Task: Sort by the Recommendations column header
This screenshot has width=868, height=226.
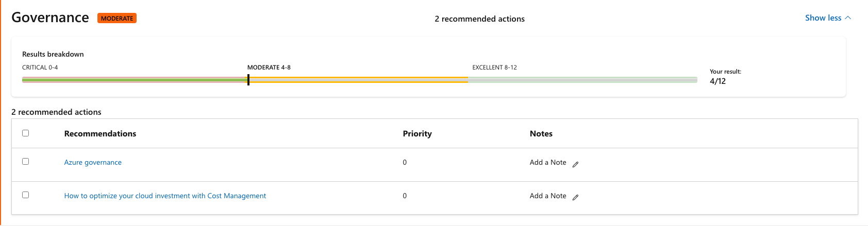Action: (100, 133)
